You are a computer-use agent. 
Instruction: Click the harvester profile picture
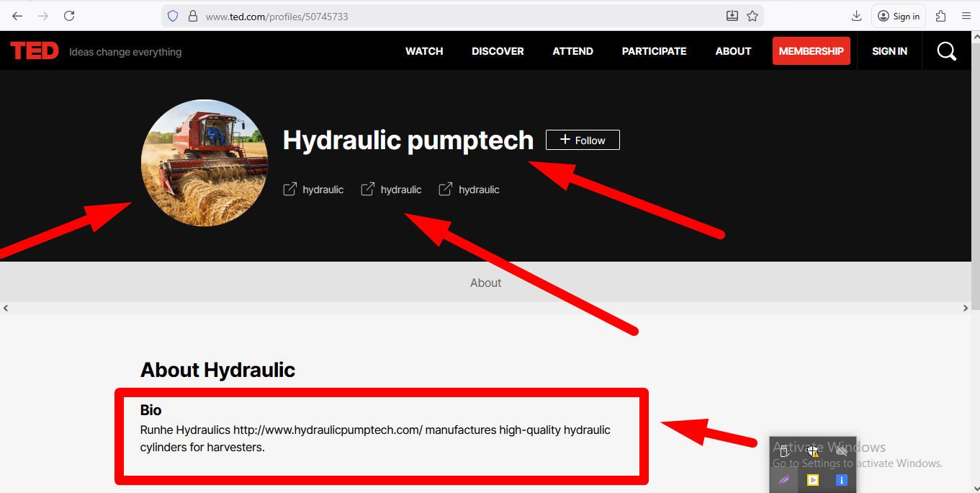pos(204,163)
